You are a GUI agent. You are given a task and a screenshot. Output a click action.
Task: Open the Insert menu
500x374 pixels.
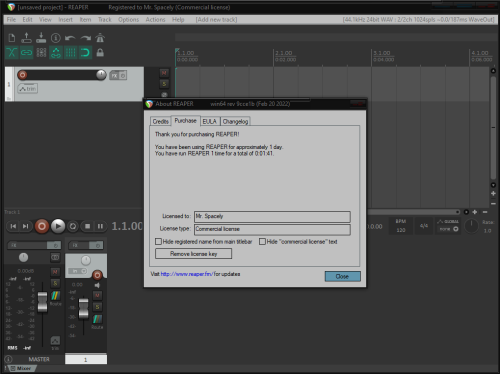(x=65, y=20)
